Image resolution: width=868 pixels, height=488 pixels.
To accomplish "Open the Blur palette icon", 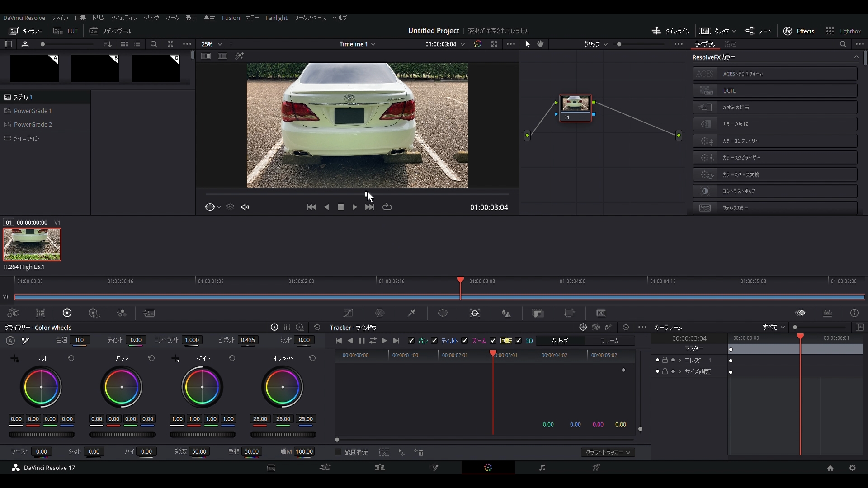I will tap(506, 313).
